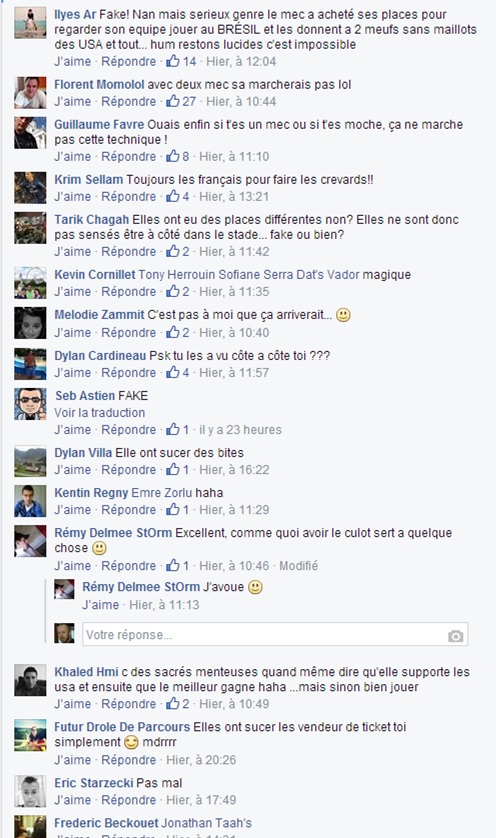Click the camera icon in reply box
Image resolution: width=496 pixels, height=838 pixels.
[x=455, y=636]
